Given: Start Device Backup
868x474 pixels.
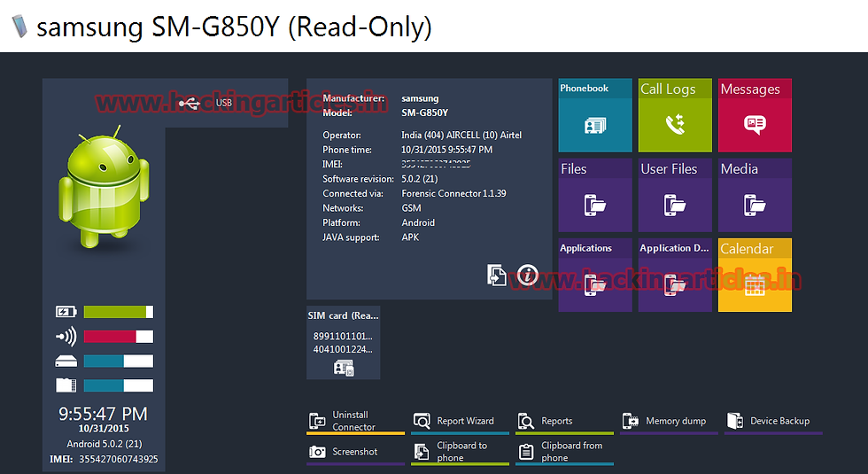Looking at the screenshot, I should (x=773, y=422).
